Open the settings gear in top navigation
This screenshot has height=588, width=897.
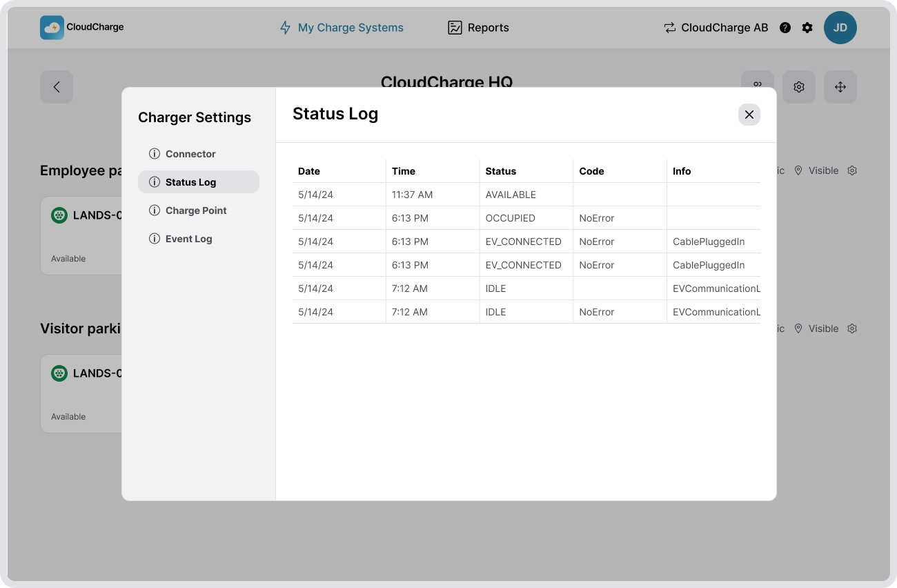point(807,28)
